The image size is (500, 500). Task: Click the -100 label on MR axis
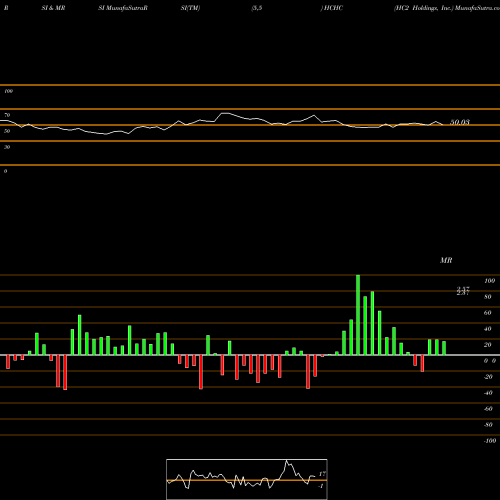[x=490, y=441]
